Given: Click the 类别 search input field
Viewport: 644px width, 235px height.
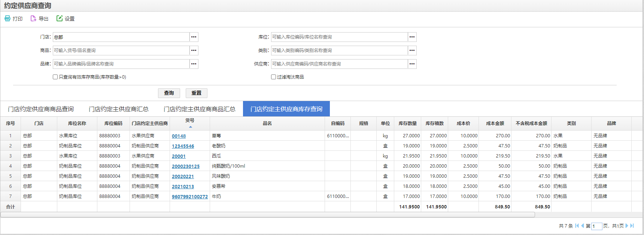Looking at the screenshot, I should pyautogui.click(x=339, y=51).
